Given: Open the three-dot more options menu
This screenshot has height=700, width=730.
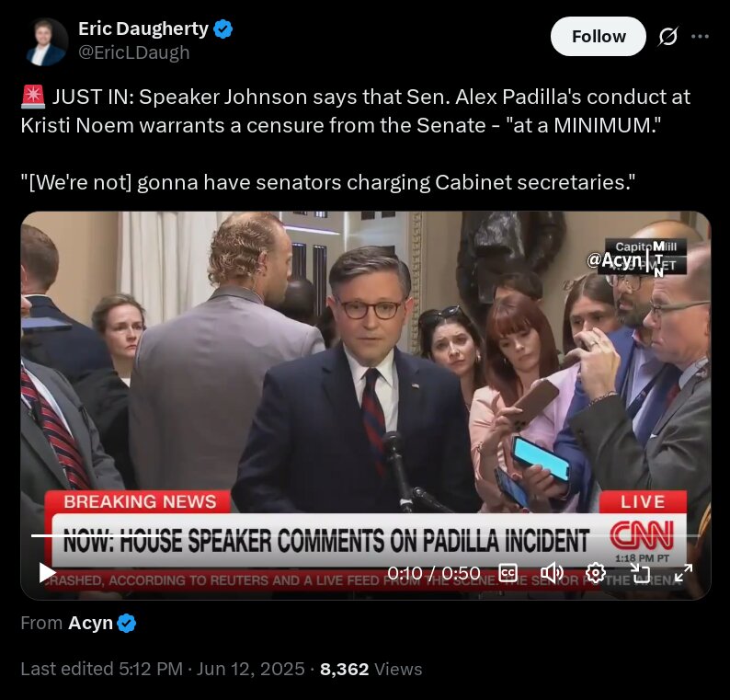Looking at the screenshot, I should 700,36.
